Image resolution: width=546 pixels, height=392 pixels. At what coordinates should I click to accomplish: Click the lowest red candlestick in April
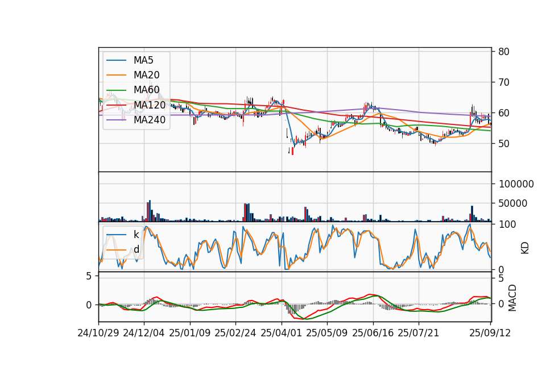click(292, 151)
